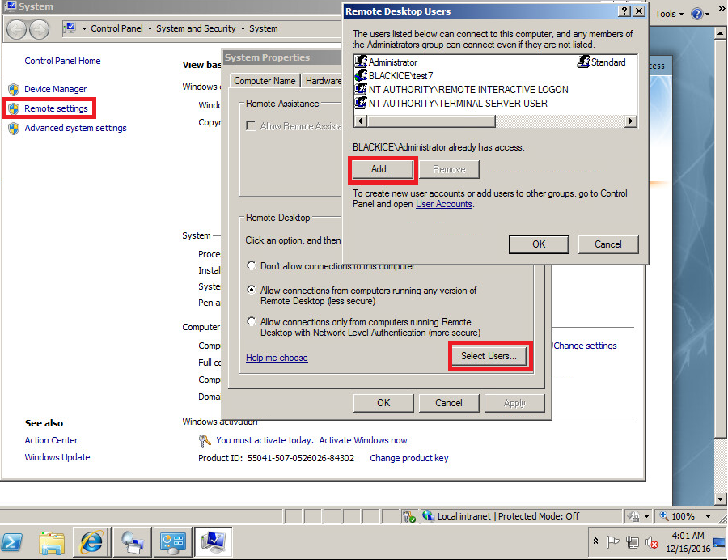Viewport: 728px width, 560px height.
Task: Select allow connections from any Remote Desktop version
Action: 252,290
